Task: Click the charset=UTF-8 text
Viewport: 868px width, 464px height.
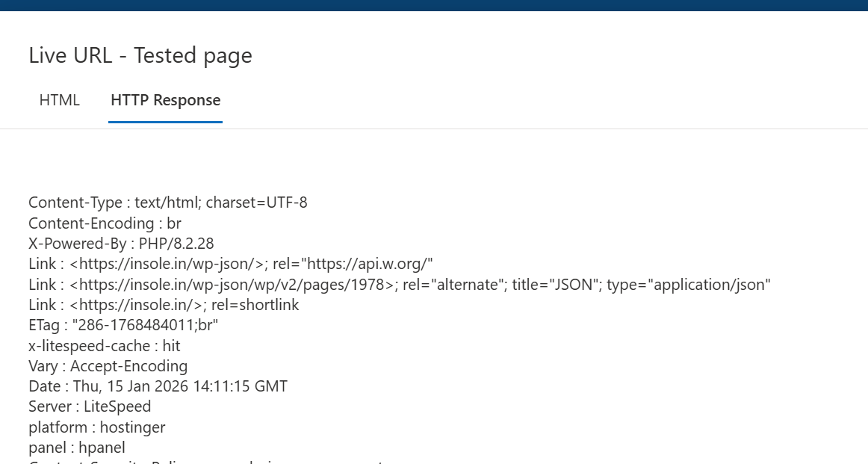Action: coord(256,202)
